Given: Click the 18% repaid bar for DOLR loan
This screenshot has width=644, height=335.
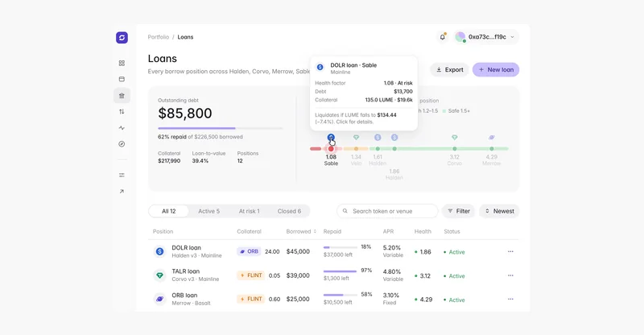Looking at the screenshot, I should [x=340, y=247].
